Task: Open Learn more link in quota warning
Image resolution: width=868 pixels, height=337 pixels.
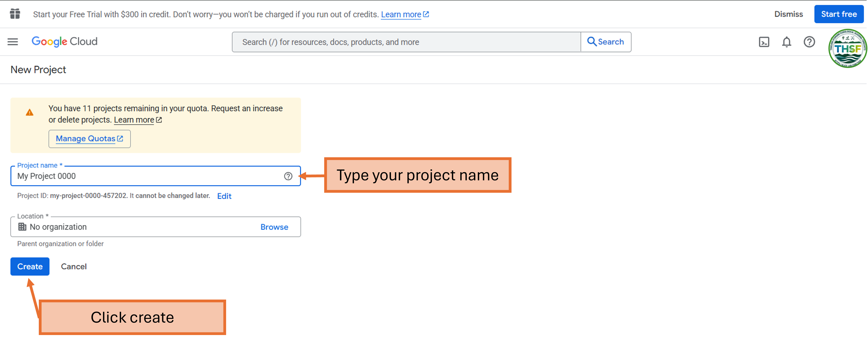Action: tap(134, 120)
